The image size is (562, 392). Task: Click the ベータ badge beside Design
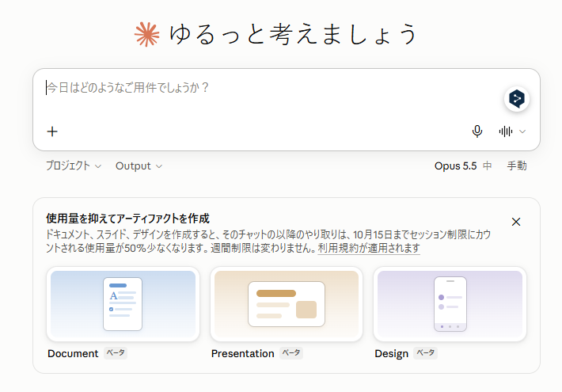(x=425, y=353)
